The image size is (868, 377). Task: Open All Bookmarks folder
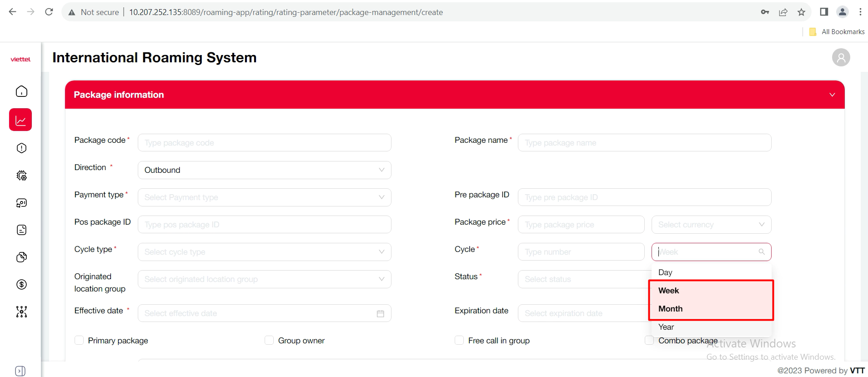(x=837, y=32)
